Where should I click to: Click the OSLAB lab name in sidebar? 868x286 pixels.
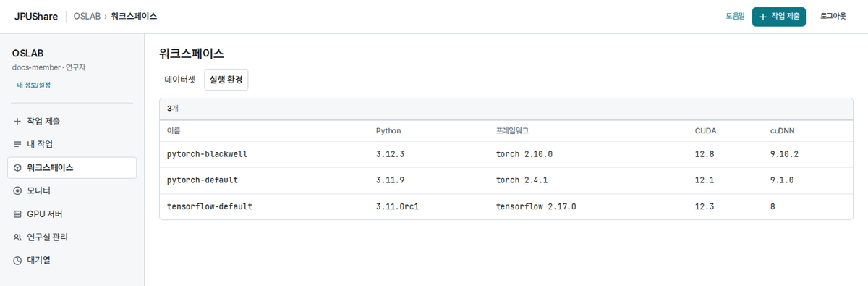28,54
